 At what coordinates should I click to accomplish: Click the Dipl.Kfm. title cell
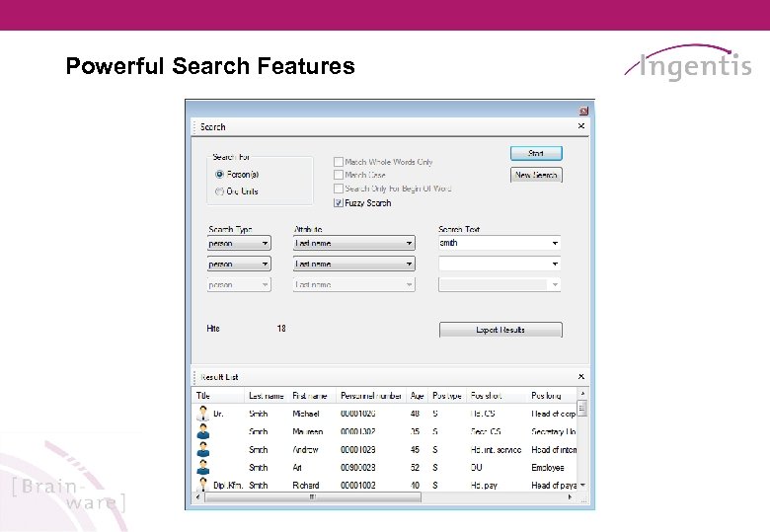[x=228, y=486]
